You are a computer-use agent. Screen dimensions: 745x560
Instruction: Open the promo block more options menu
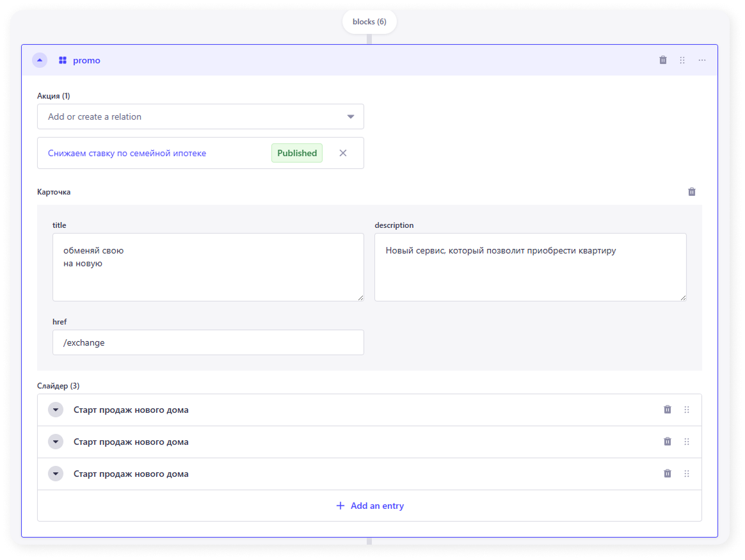702,60
